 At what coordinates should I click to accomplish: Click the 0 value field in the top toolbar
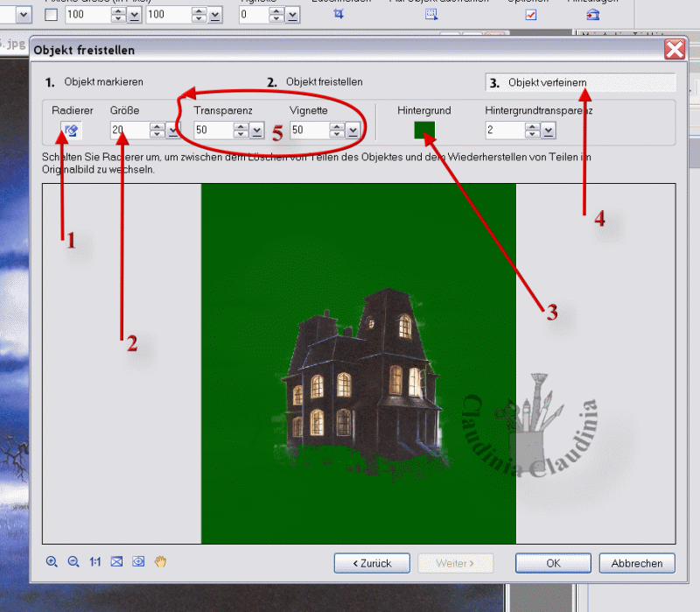tap(254, 15)
